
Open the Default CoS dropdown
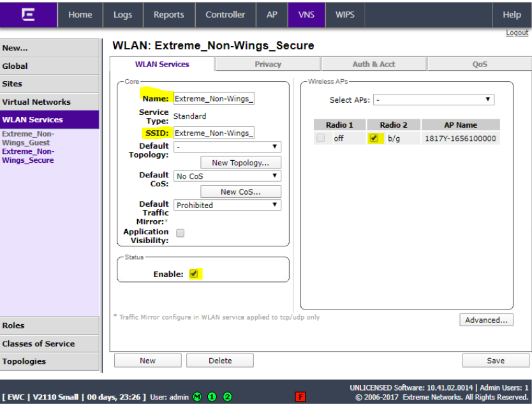coord(227,176)
